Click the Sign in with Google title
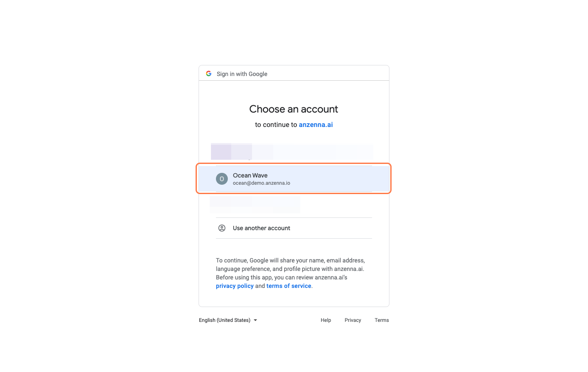This screenshot has height=372, width=588. pos(242,74)
